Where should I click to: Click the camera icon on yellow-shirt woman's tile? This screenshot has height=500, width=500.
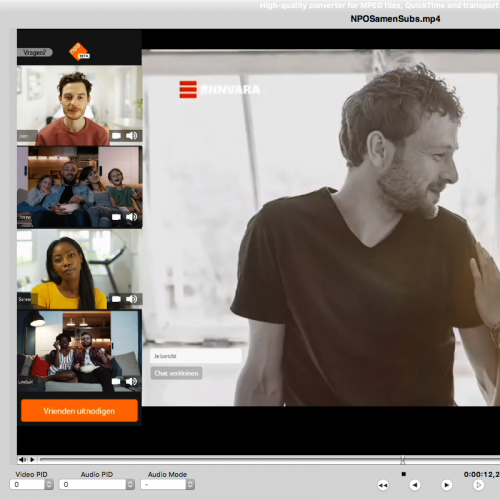coord(116,299)
